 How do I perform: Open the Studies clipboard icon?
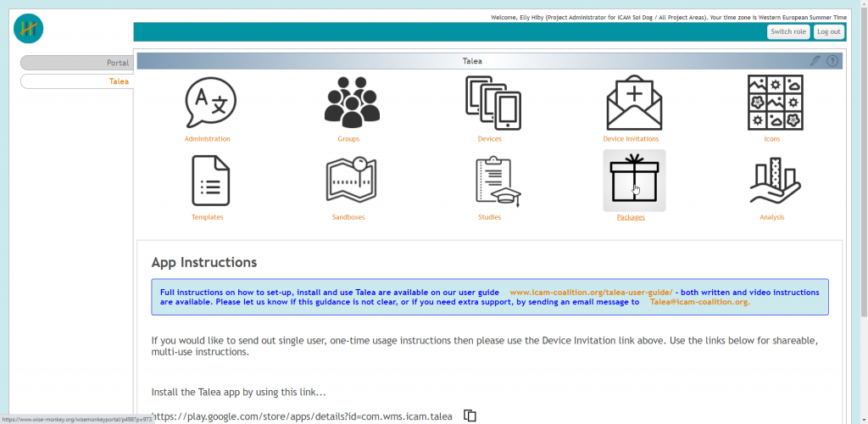pos(498,182)
